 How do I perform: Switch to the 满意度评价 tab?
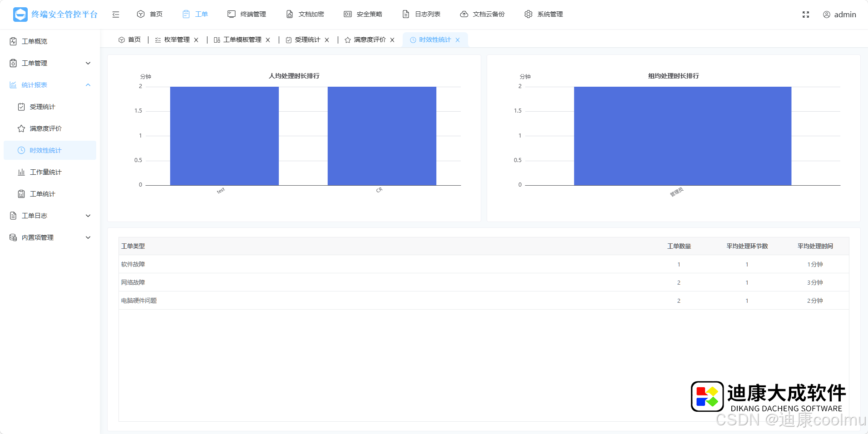(365, 40)
